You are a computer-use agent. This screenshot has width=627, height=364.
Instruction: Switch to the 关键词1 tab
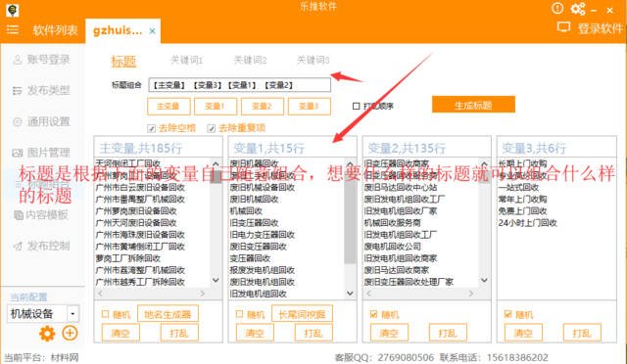[186, 60]
